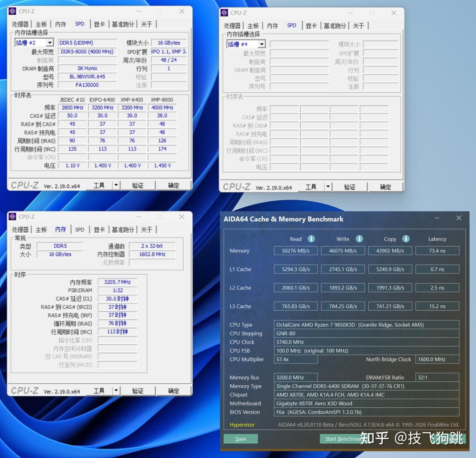Click the info icon next to Read in AIDA64

(x=311, y=239)
